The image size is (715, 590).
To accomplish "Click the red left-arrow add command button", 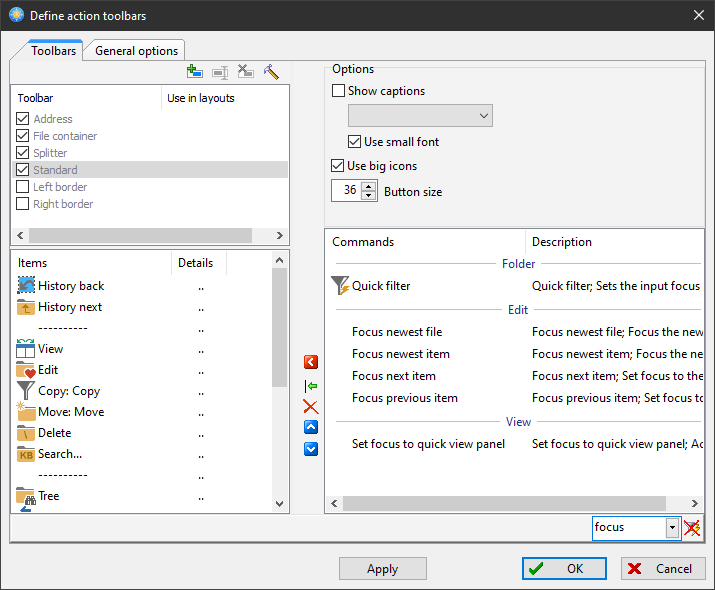I will [310, 362].
